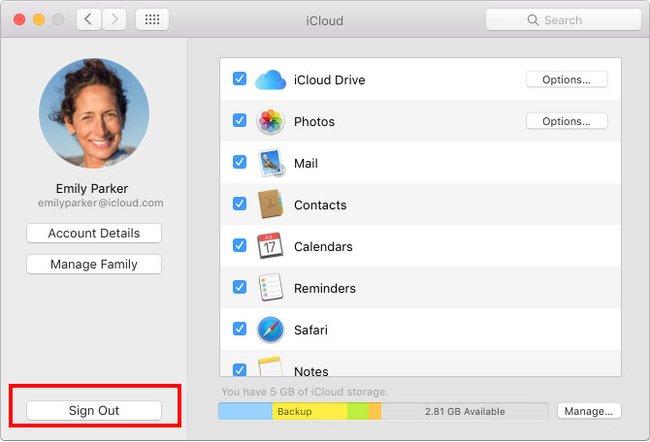Click the Calendars label text

323,247
